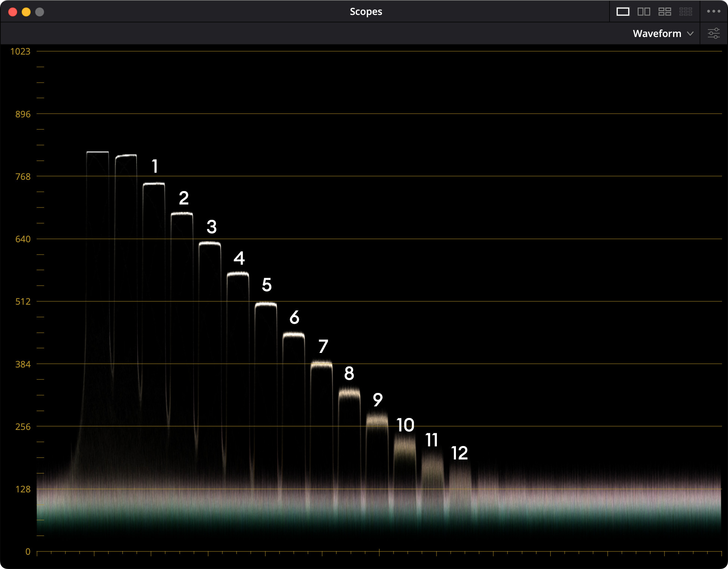Click the step label numbered 10

coord(405,425)
